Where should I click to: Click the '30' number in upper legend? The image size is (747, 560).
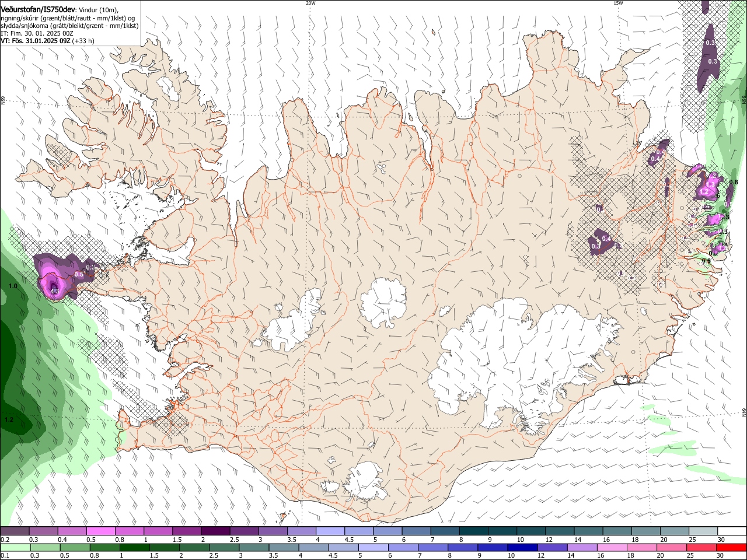click(721, 540)
